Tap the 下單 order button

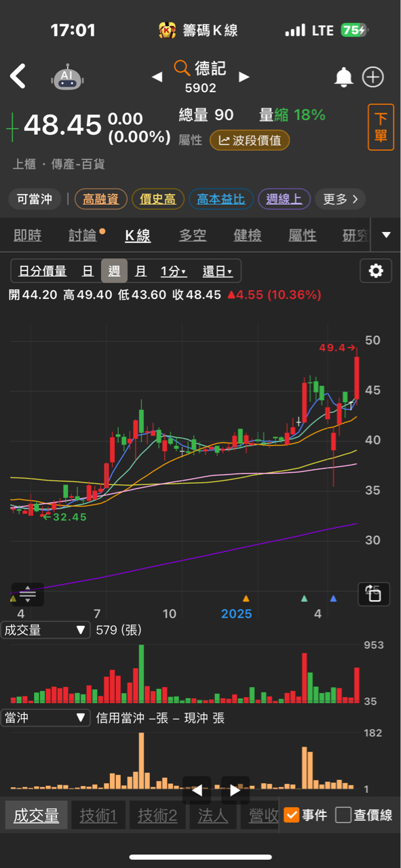tap(381, 127)
